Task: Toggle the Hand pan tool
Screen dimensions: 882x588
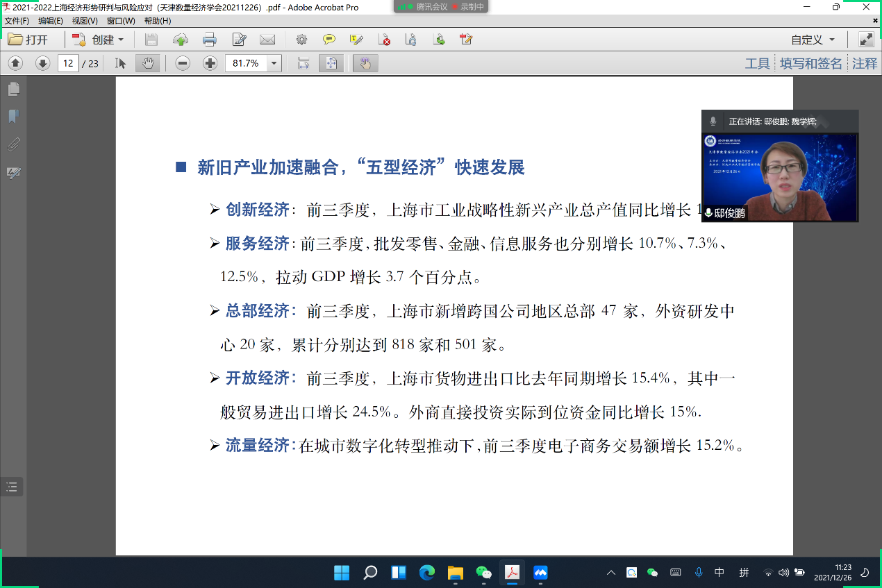Action: (x=147, y=63)
